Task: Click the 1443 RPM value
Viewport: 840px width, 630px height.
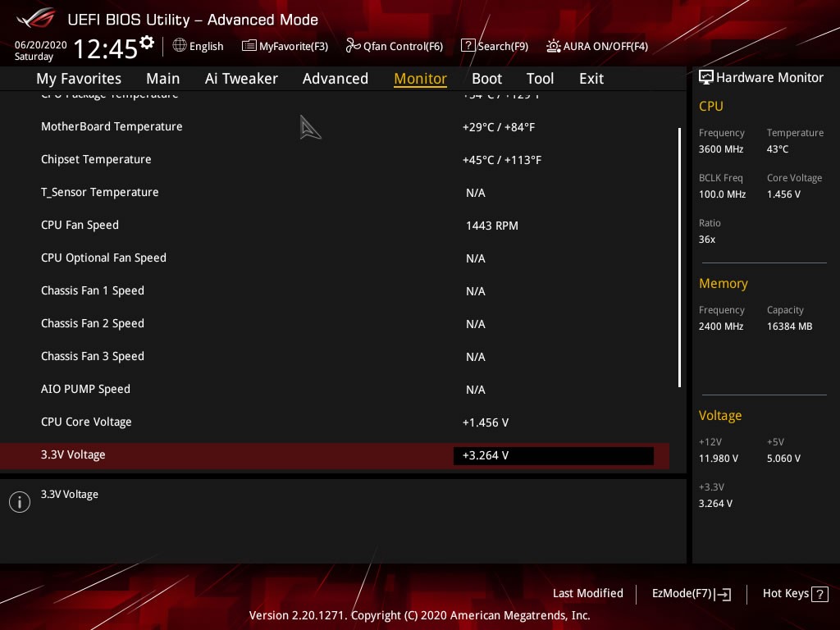Action: pos(492,226)
